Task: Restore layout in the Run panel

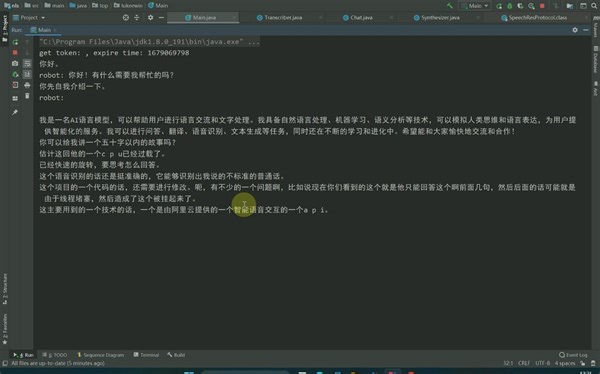Action: [15, 98]
